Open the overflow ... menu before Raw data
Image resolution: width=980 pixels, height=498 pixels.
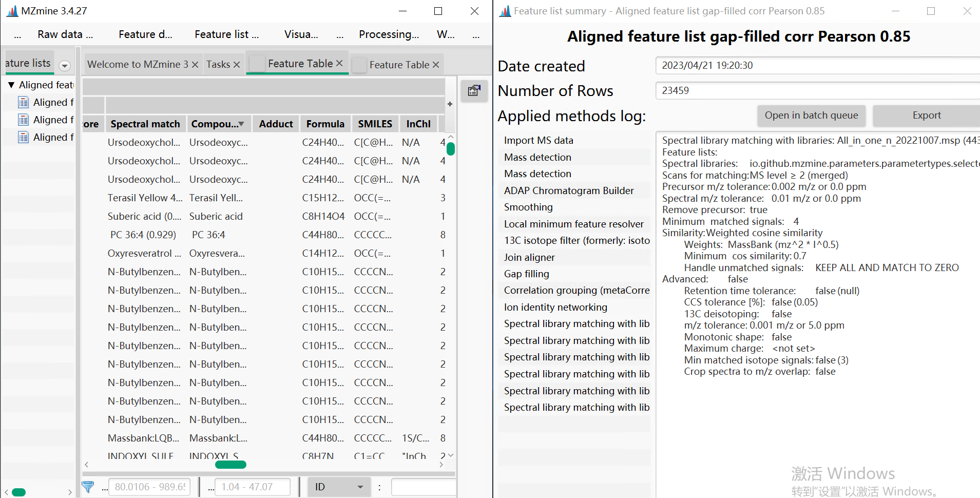[x=17, y=34]
